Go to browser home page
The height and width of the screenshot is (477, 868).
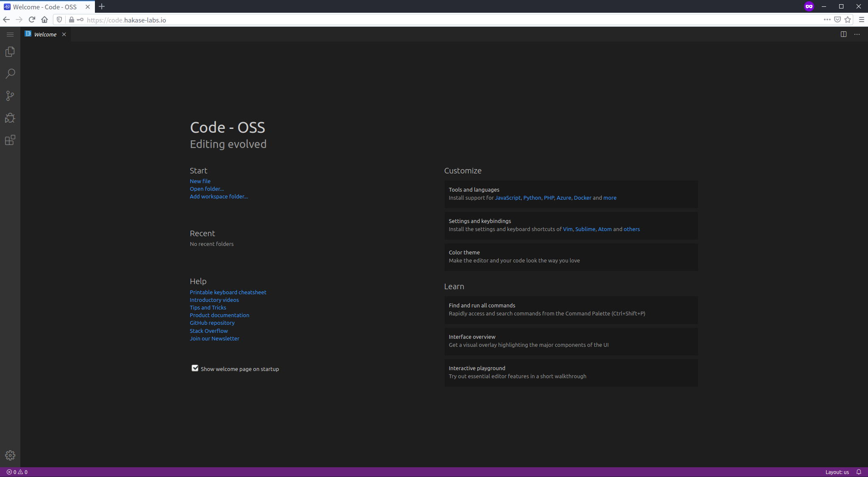[x=45, y=20]
